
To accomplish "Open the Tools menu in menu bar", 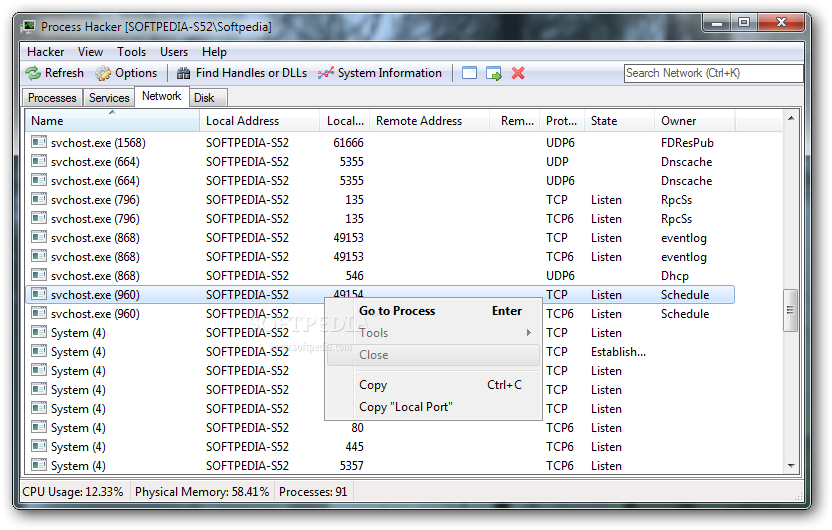I will point(131,52).
